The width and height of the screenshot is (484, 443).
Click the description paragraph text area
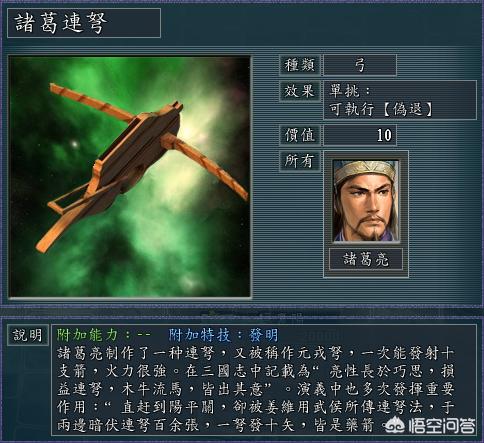256,389
